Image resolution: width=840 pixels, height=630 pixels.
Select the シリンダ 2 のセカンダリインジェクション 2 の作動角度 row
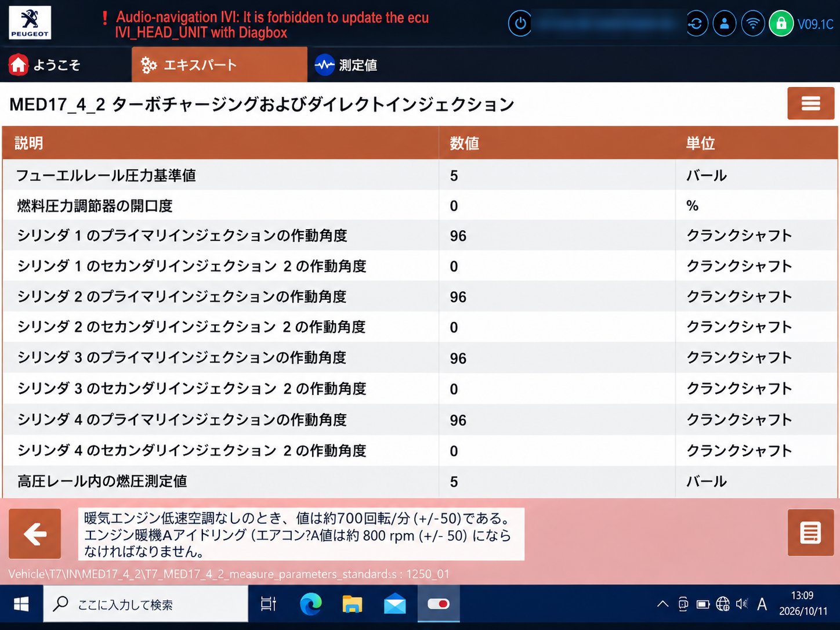[420, 327]
